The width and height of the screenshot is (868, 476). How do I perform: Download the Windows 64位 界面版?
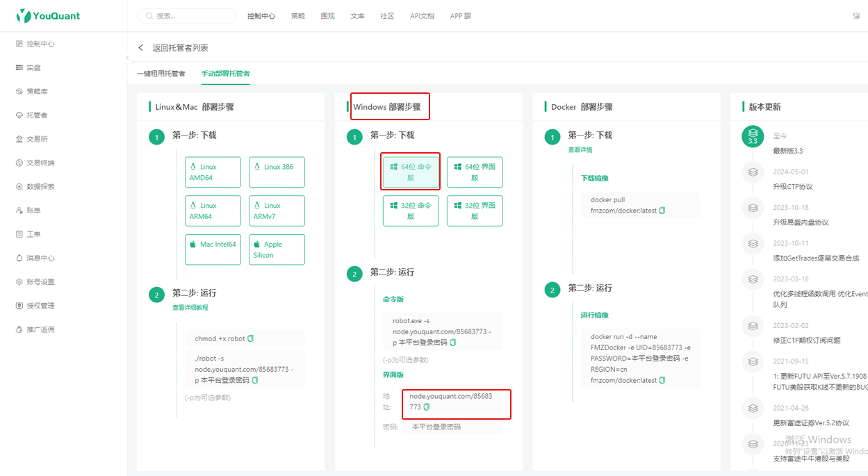[475, 172]
